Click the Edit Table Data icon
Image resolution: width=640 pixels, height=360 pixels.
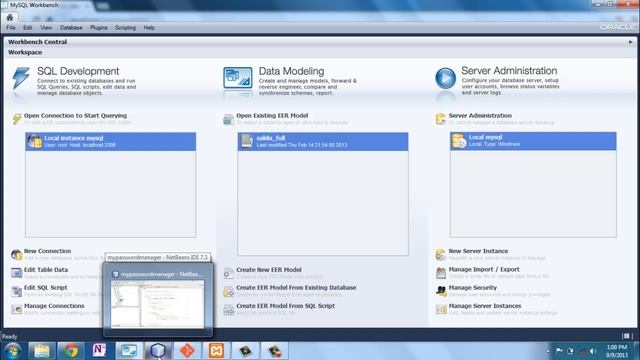click(16, 273)
